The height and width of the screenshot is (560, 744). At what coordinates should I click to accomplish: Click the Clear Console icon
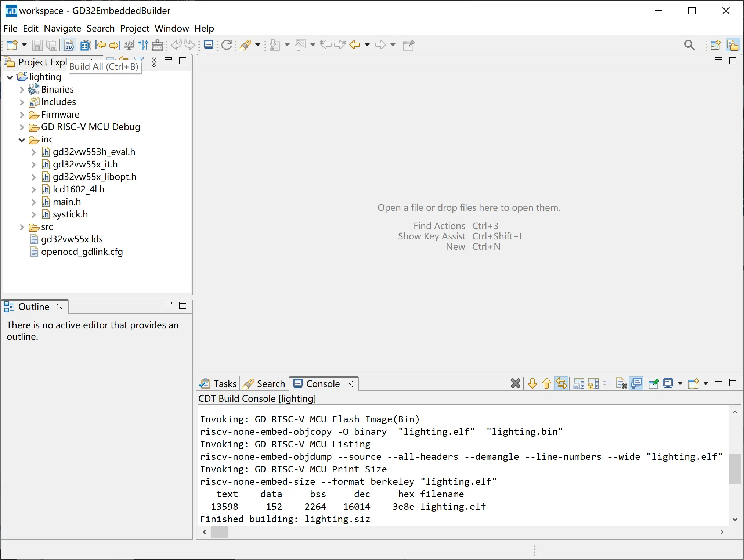click(x=622, y=384)
